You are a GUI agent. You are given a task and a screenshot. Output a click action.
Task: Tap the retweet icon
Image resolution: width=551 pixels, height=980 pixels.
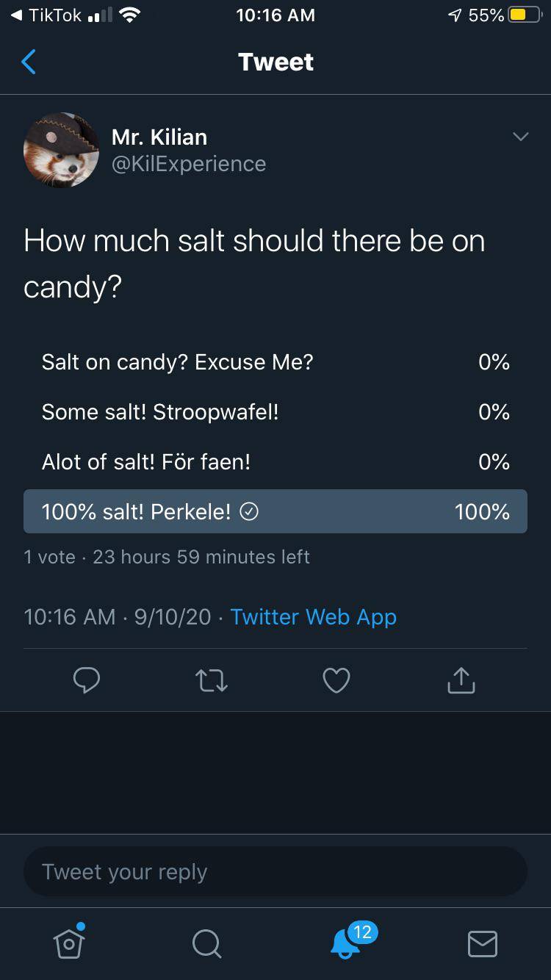(x=212, y=680)
